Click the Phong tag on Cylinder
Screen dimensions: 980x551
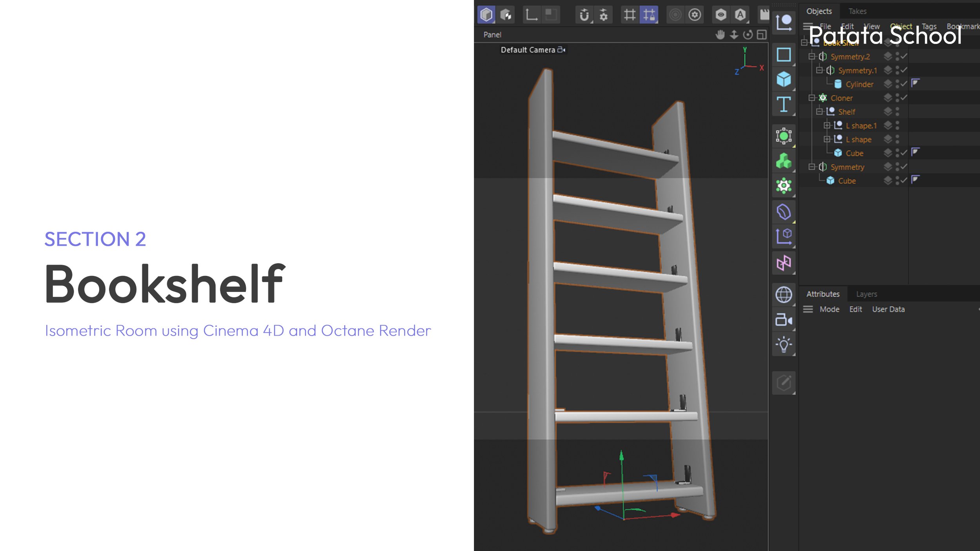pos(915,83)
